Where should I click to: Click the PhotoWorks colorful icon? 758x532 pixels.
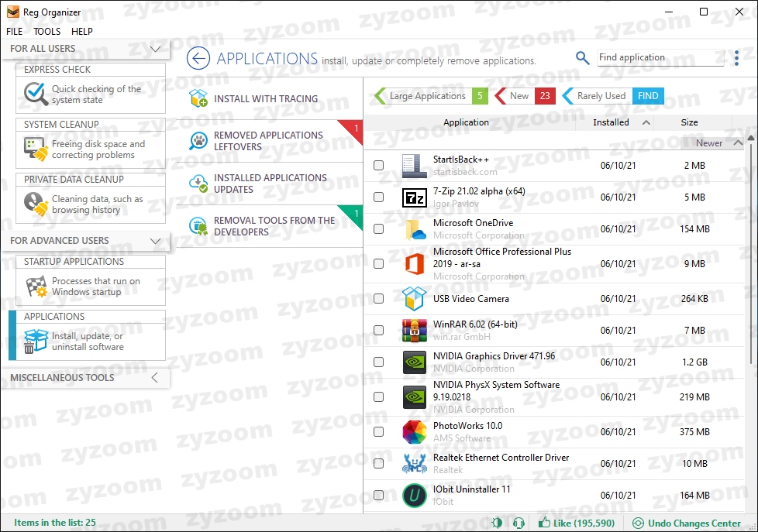415,432
